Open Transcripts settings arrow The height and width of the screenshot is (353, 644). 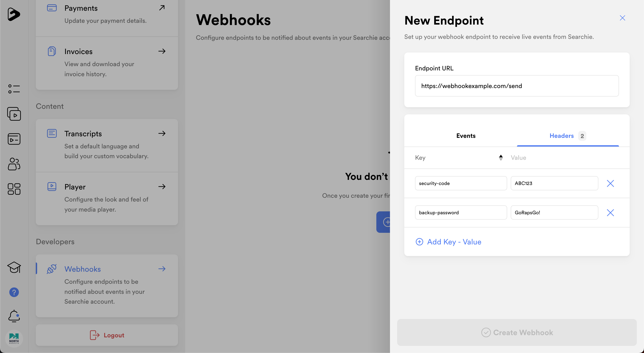[162, 133]
